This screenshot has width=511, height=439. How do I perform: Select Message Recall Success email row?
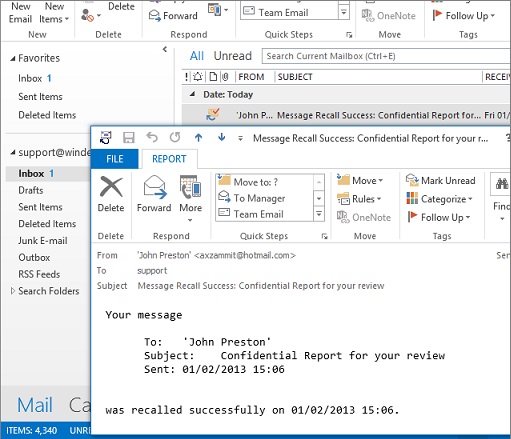click(346, 115)
